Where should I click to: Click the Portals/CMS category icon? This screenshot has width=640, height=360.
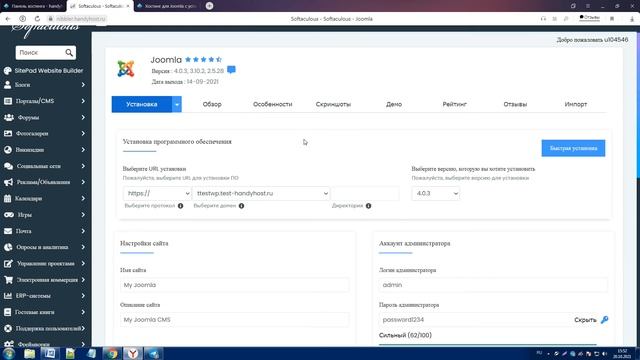8,101
